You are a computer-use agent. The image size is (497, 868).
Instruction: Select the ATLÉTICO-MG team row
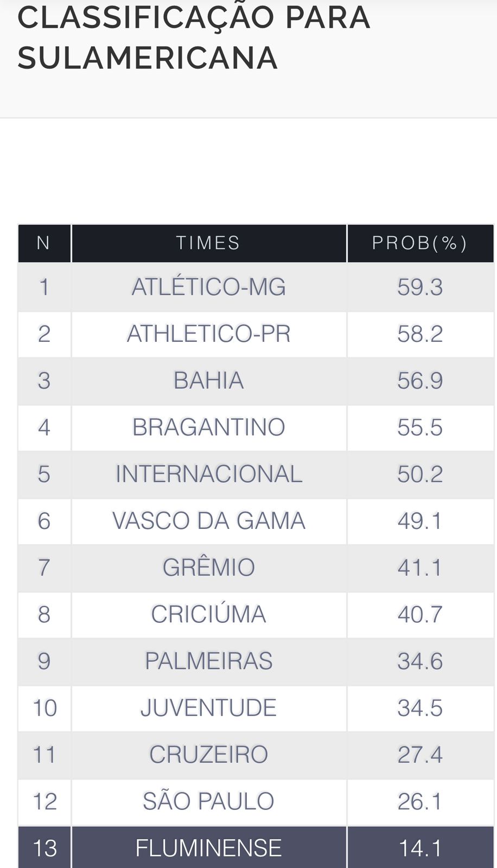[256, 287]
